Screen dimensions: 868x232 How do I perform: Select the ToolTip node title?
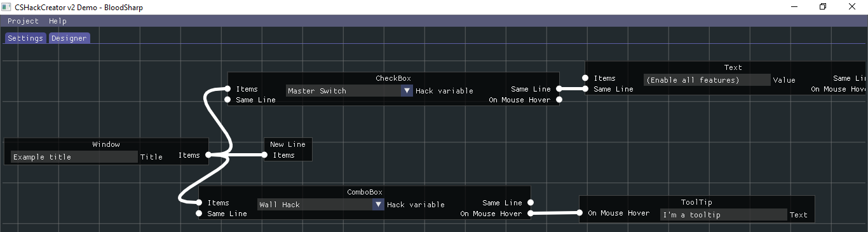pyautogui.click(x=697, y=202)
